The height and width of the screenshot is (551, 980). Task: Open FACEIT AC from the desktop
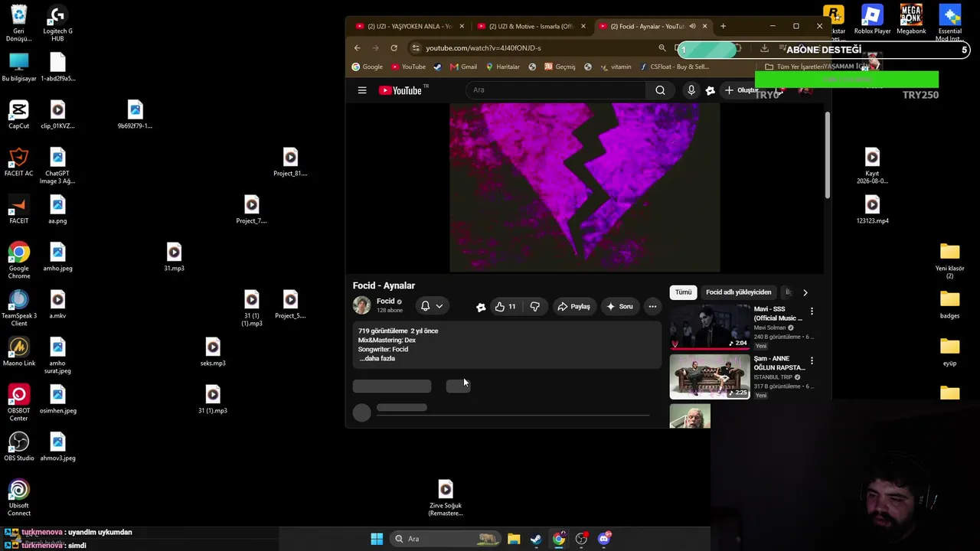point(19,162)
